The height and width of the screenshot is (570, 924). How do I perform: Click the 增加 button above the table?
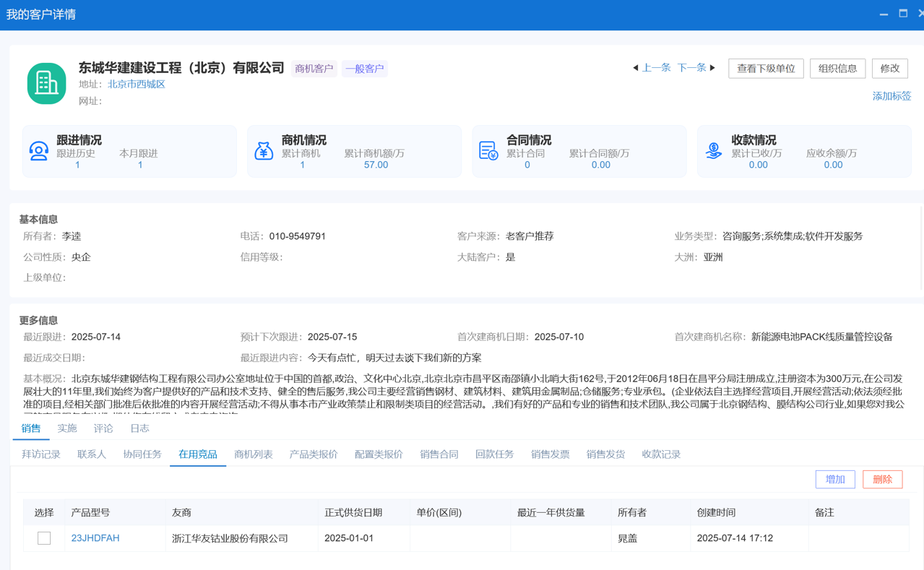point(834,479)
